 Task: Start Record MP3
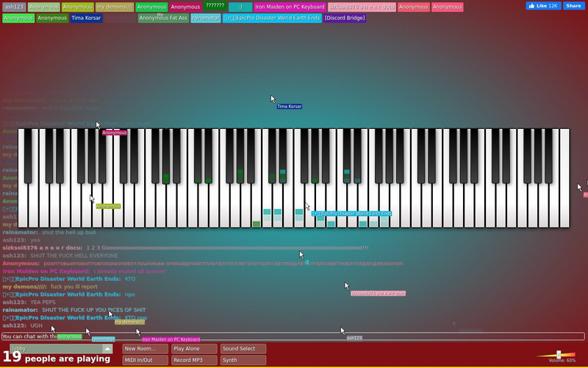[194, 360]
